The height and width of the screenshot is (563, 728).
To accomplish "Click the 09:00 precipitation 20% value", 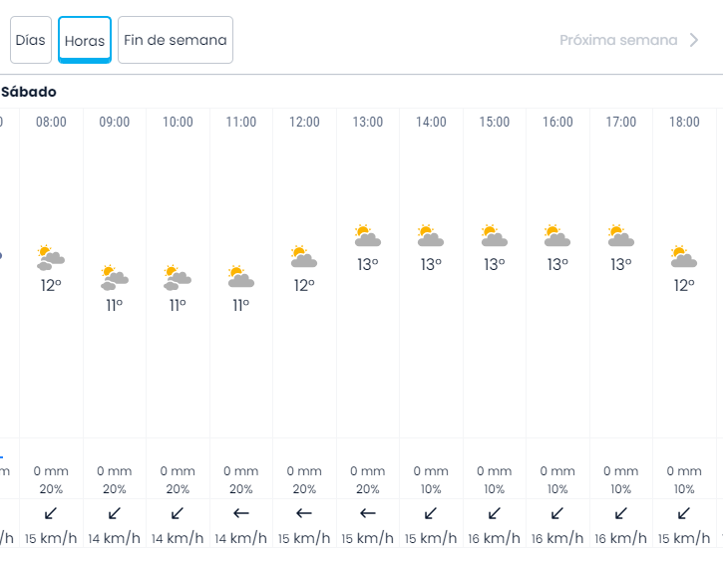I will click(x=115, y=489).
